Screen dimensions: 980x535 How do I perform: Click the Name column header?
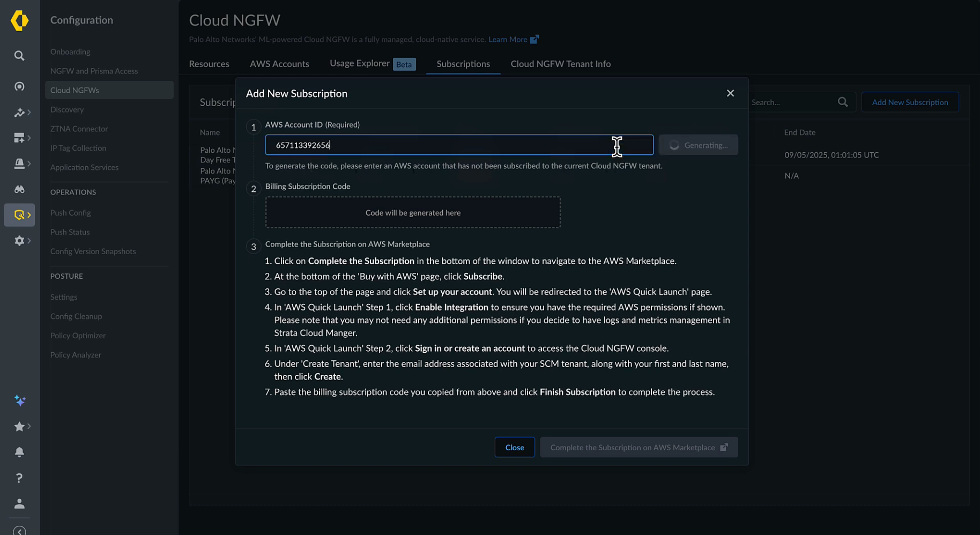210,132
